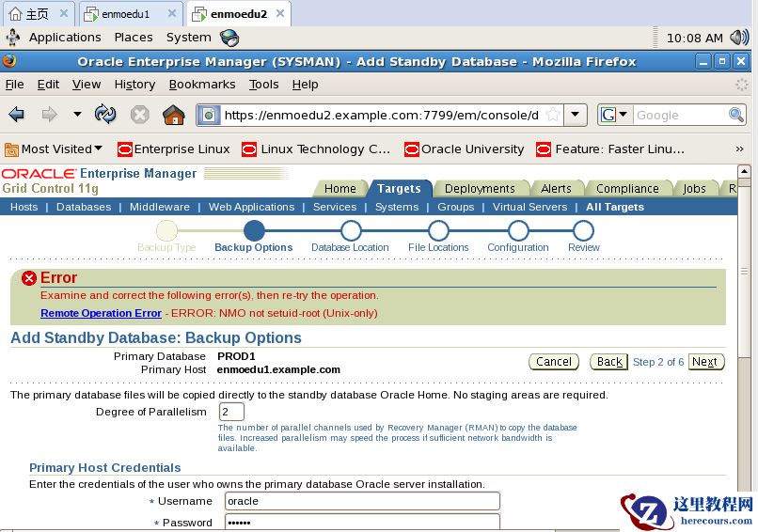Open the File menu in Firefox
758x532 pixels.
click(x=14, y=85)
